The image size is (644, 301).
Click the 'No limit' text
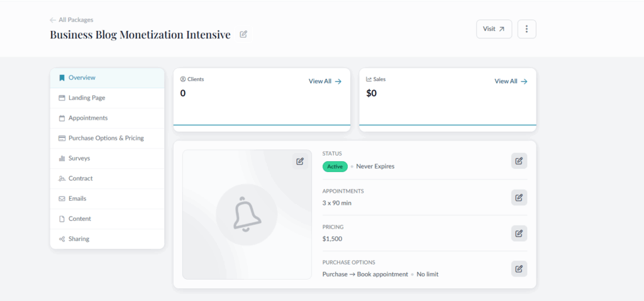tap(428, 275)
